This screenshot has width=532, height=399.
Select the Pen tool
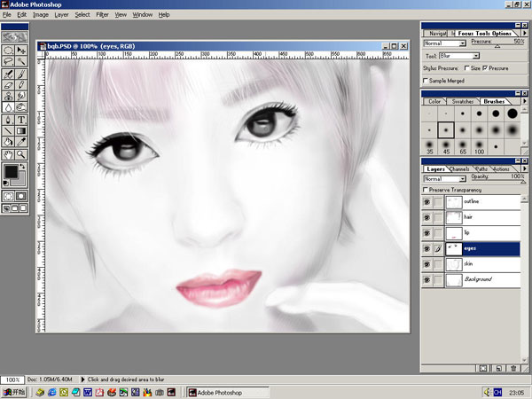(8, 120)
